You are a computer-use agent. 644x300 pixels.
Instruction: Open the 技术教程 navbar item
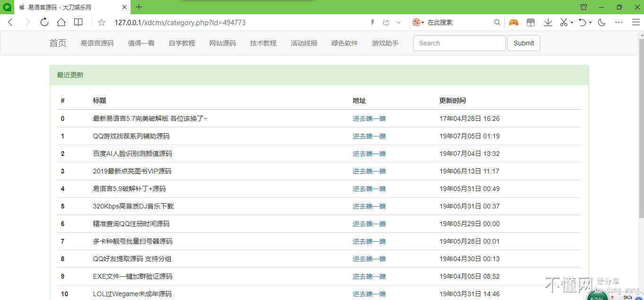263,43
